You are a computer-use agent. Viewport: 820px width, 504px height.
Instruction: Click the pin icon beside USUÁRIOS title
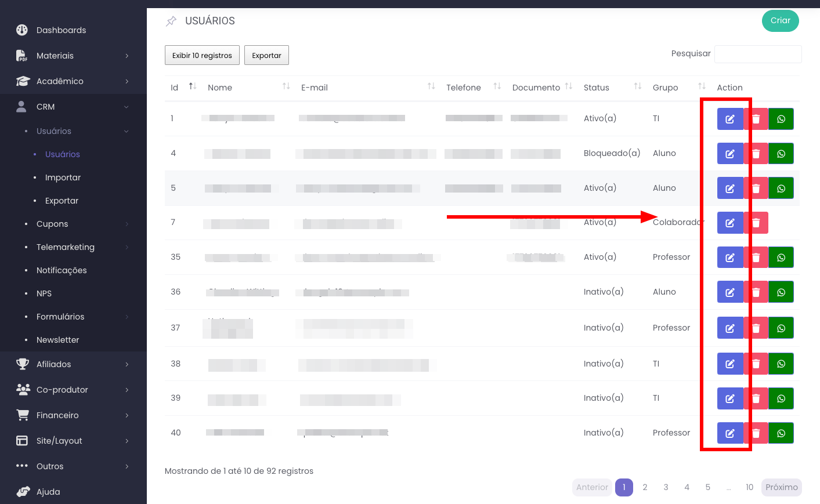(171, 21)
